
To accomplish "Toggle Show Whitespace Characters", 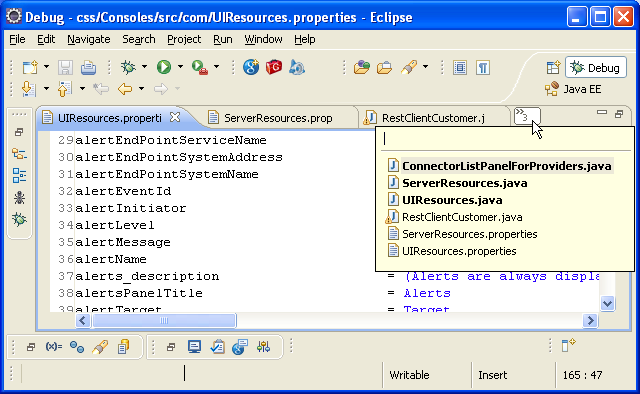I will point(483,67).
